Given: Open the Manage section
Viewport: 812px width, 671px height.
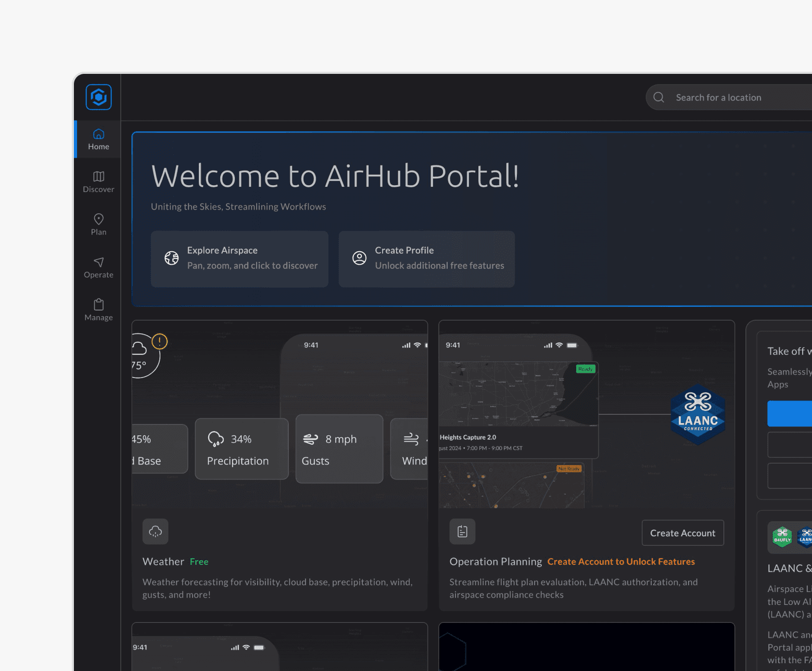Looking at the screenshot, I should tap(98, 310).
